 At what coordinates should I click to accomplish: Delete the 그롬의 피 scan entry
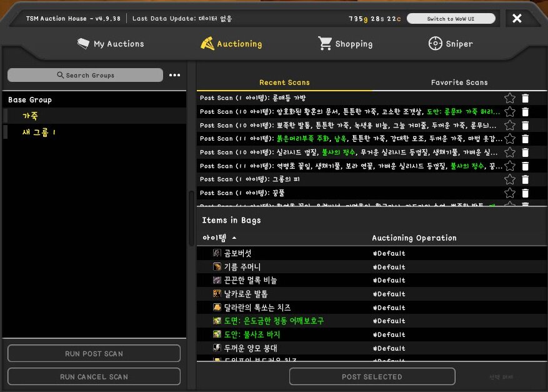525,179
